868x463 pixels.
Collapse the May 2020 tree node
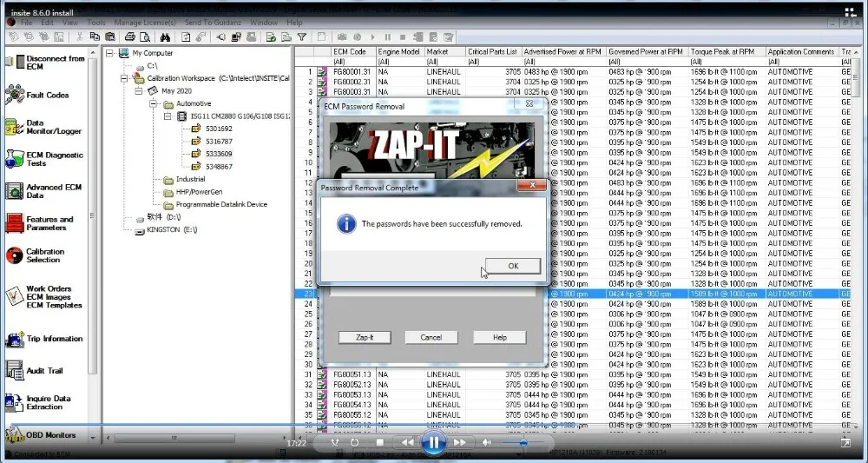pyautogui.click(x=139, y=91)
